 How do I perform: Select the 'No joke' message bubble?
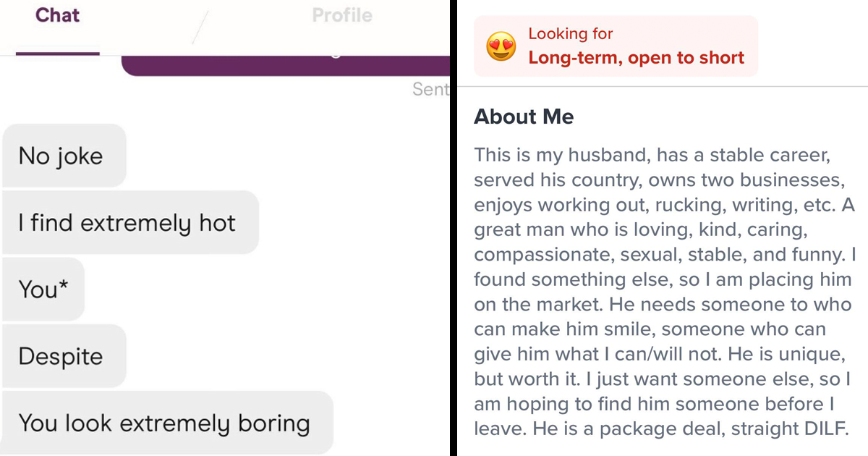click(x=64, y=156)
